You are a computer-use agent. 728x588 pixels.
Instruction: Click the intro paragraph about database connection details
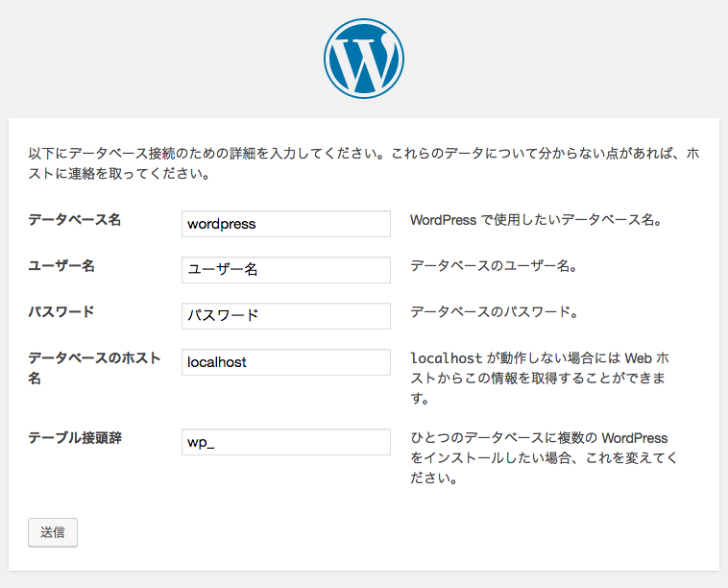pos(364,163)
